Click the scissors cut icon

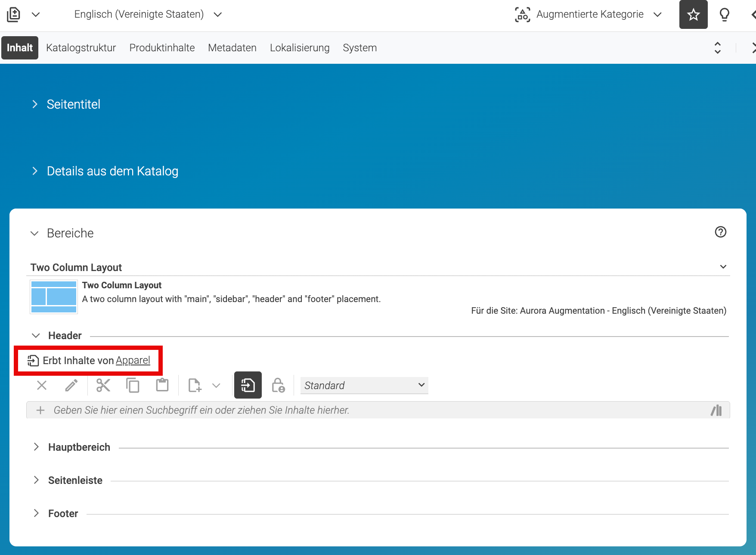pos(103,385)
